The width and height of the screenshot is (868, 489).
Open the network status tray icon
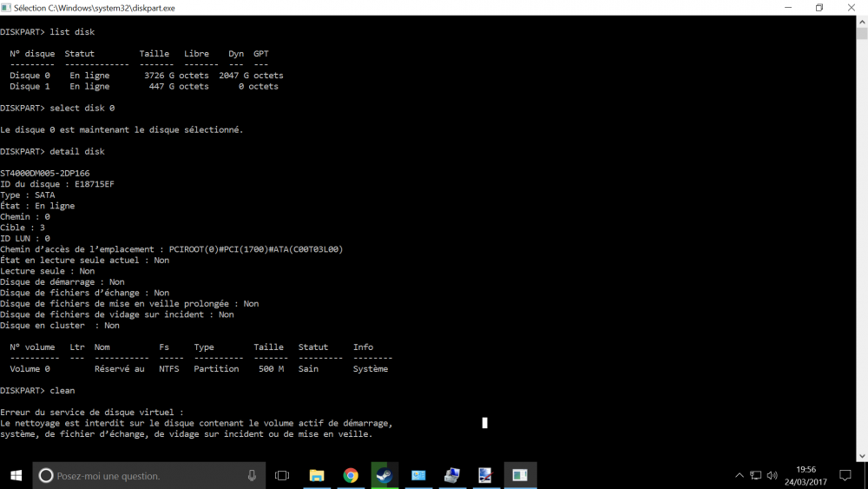tap(756, 475)
